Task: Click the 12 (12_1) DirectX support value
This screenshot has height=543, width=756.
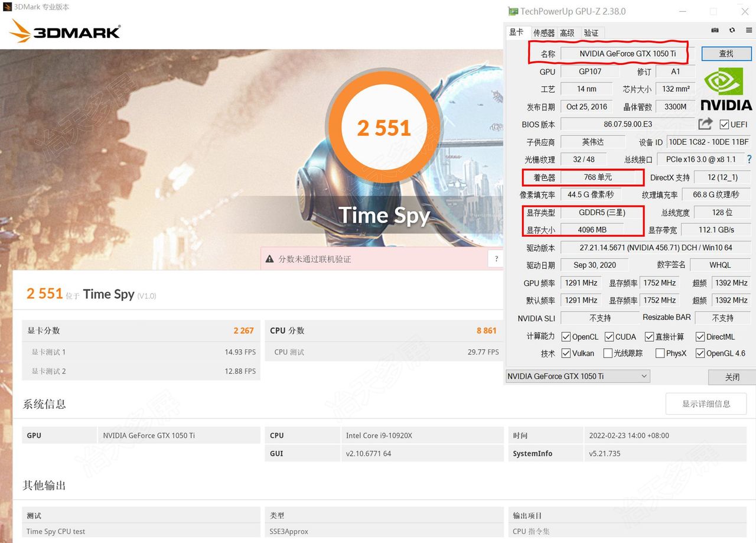Action: (x=722, y=177)
